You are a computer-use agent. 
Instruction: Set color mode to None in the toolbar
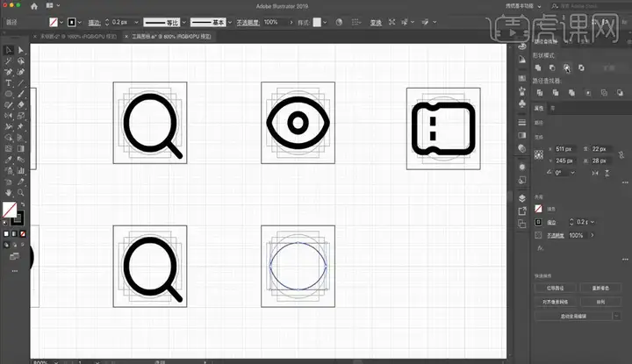tap(23, 233)
